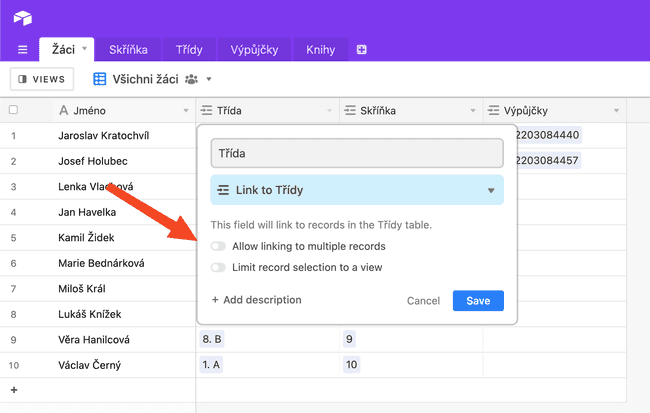650x413 pixels.
Task: Click the Třída field name input
Action: point(357,153)
